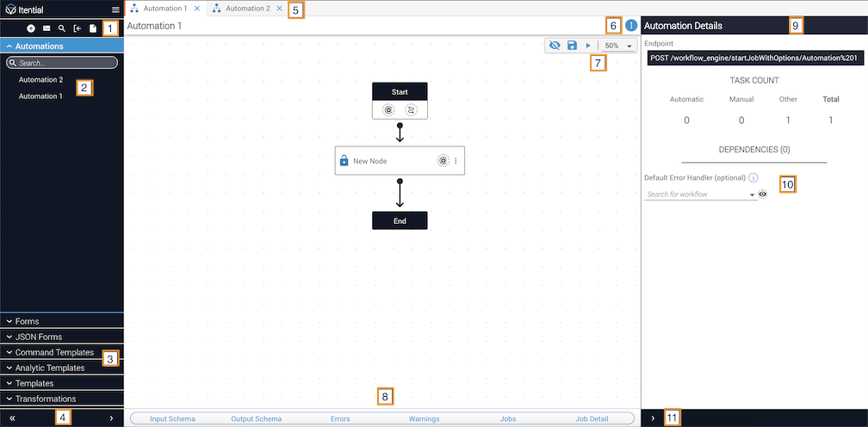Click the right arrow at sidebar bottom

click(111, 418)
